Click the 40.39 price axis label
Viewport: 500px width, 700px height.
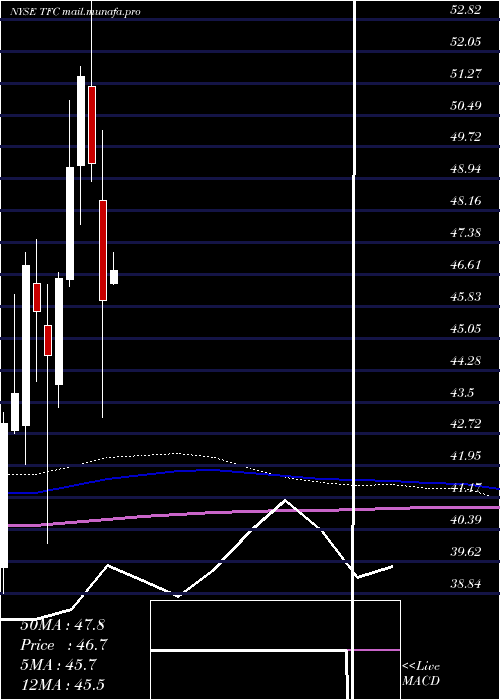pyautogui.click(x=466, y=519)
